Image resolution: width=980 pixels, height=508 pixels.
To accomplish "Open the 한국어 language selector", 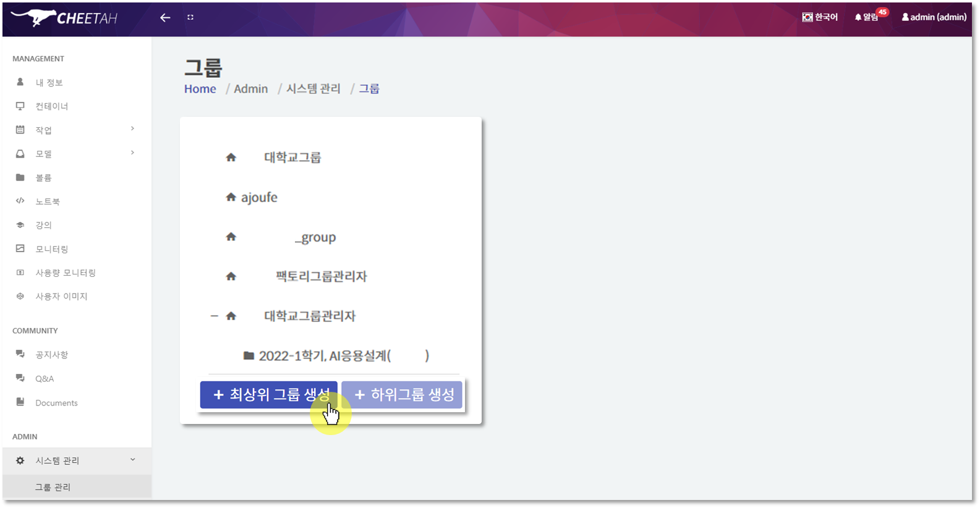I will point(820,17).
